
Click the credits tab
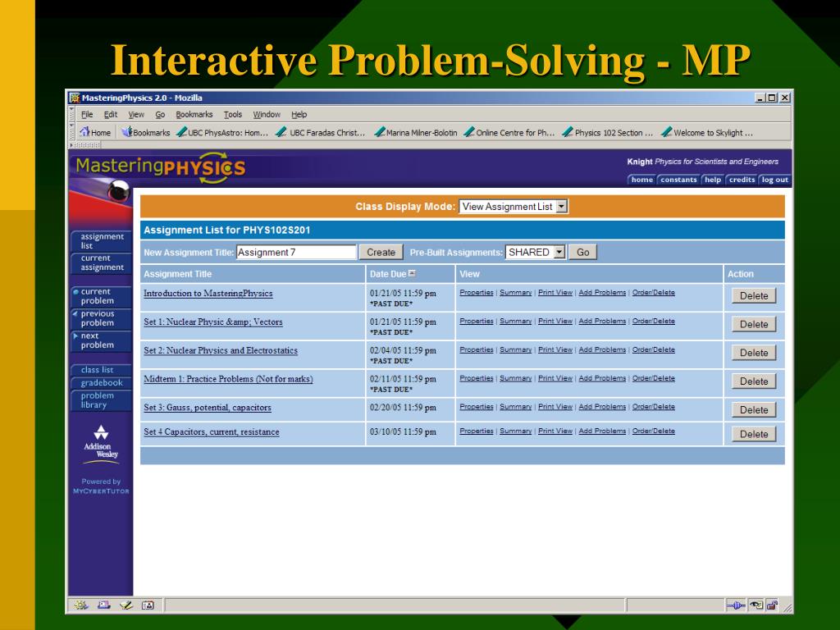[742, 180]
